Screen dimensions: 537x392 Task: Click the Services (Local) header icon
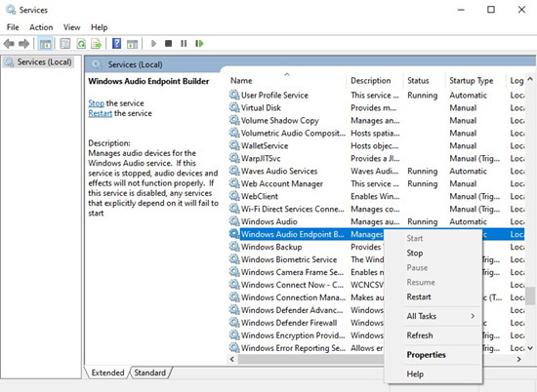tap(97, 64)
